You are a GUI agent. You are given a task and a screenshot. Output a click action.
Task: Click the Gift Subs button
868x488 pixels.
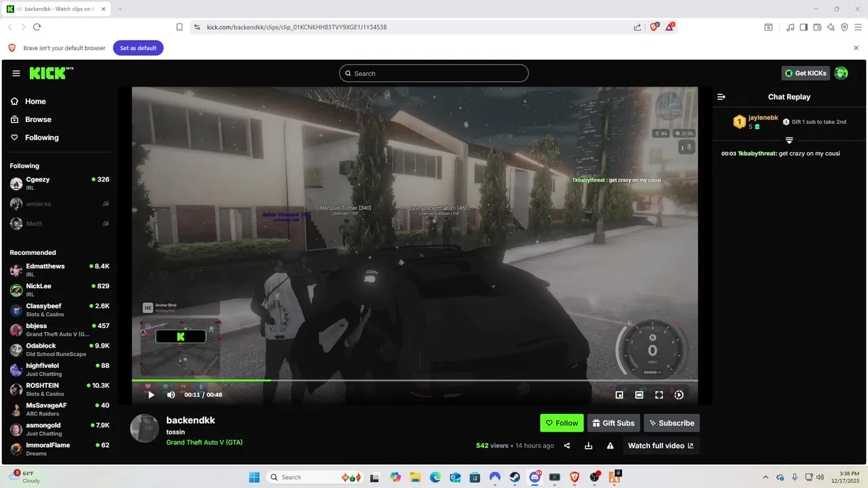click(613, 423)
